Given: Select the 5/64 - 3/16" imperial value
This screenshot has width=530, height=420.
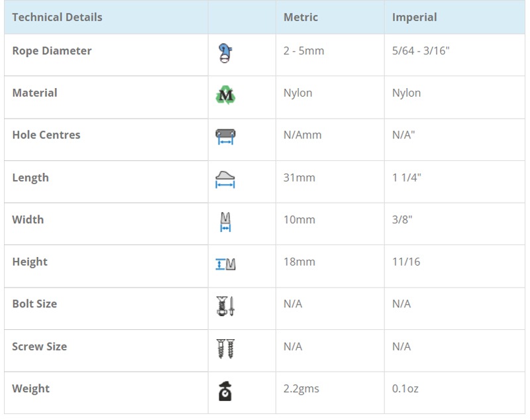Looking at the screenshot, I should point(421,51).
